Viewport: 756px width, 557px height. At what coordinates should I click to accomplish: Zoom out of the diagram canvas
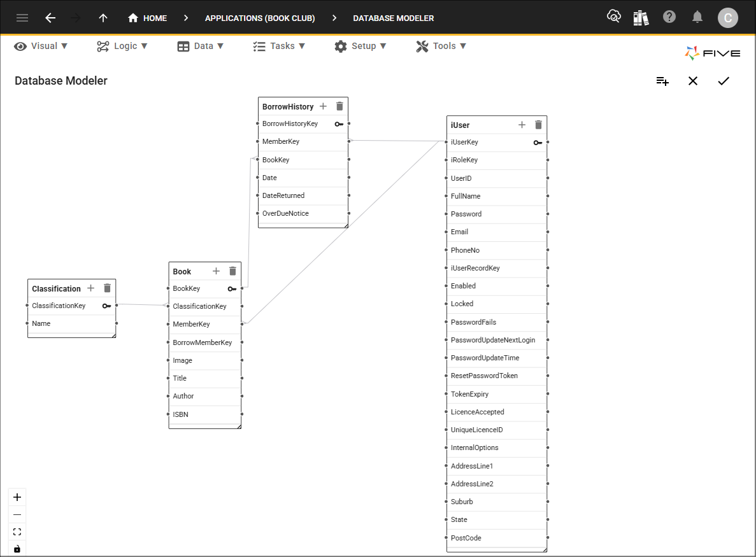coord(17,514)
